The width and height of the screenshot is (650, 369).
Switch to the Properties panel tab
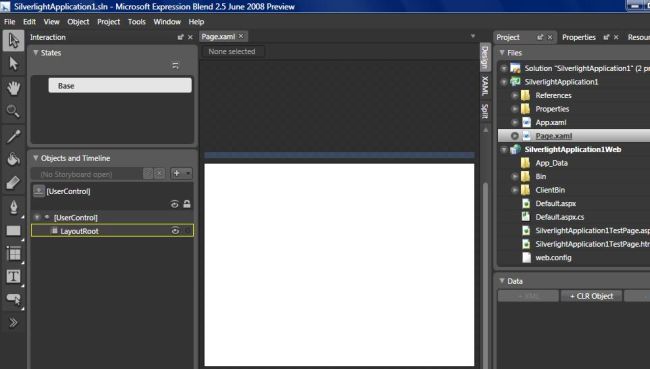click(579, 37)
